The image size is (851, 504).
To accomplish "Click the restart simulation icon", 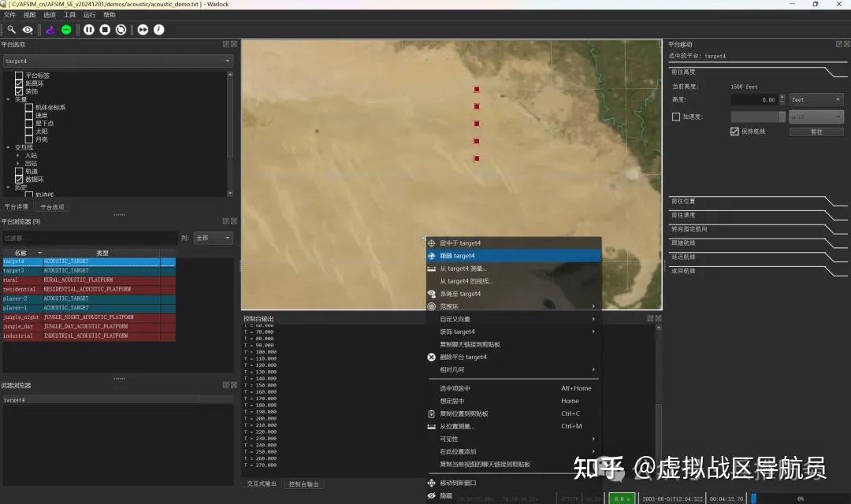I will coord(121,29).
